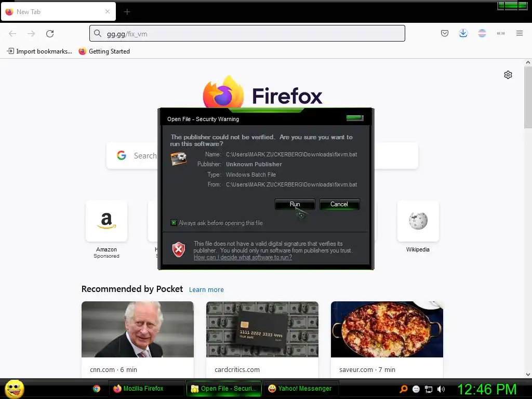This screenshot has width=532, height=399.
Task: Open new tab personalize gear icon
Action: [x=508, y=75]
